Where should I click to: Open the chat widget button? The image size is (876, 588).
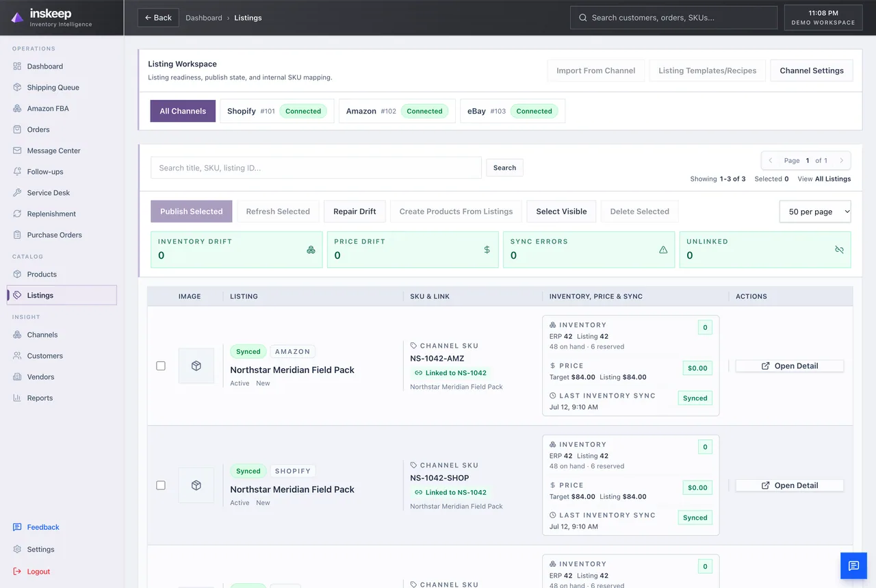pos(853,566)
